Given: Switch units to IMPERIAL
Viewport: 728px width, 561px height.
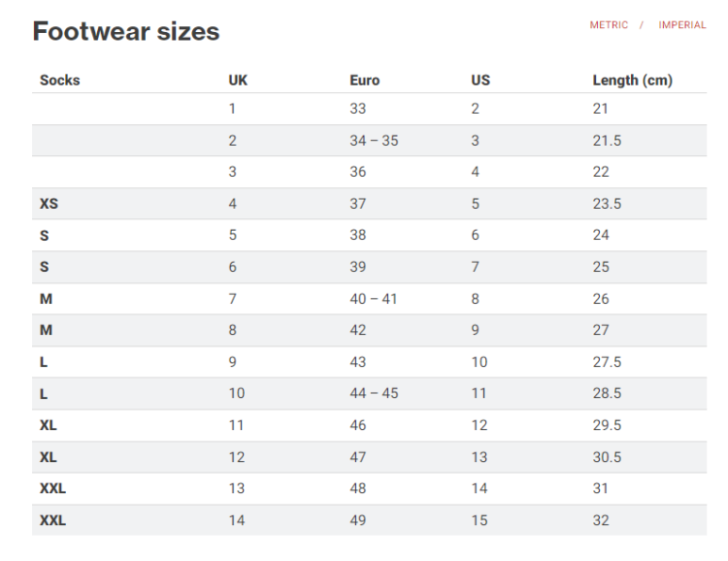Looking at the screenshot, I should [682, 25].
